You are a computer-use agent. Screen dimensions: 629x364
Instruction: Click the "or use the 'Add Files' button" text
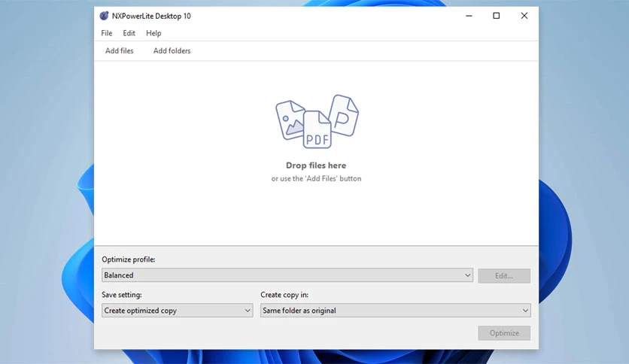coord(316,179)
